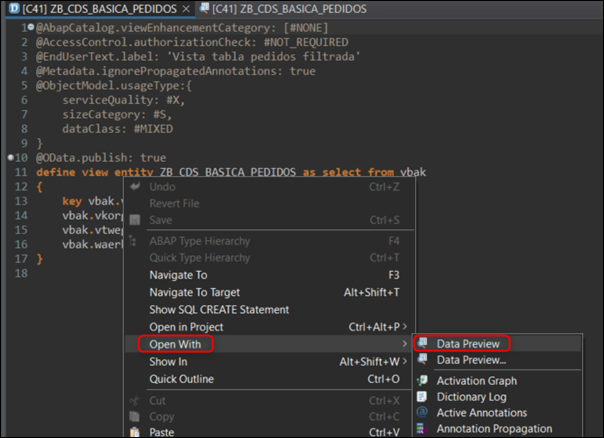604x438 pixels.
Task: Open Annotation Propagation from submenu
Action: click(497, 428)
